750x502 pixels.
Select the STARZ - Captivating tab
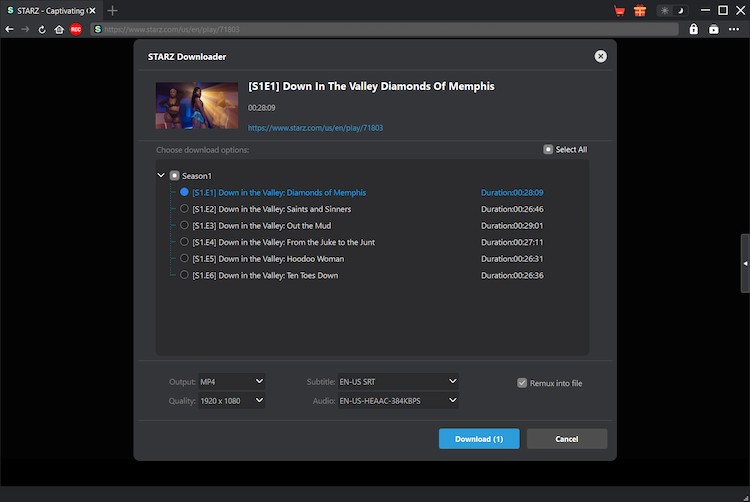point(51,11)
